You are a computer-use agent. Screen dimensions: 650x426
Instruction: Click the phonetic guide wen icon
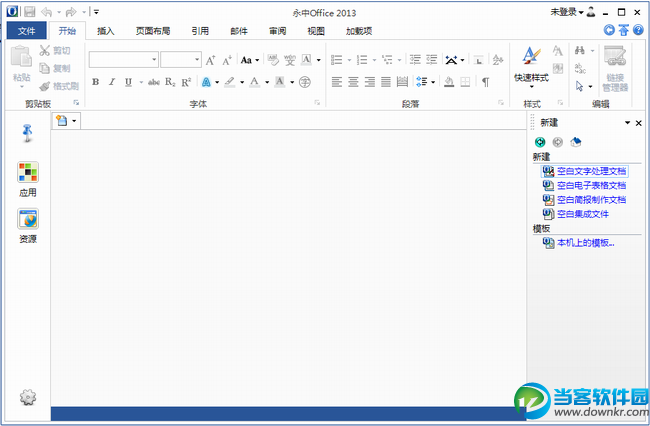point(289,60)
